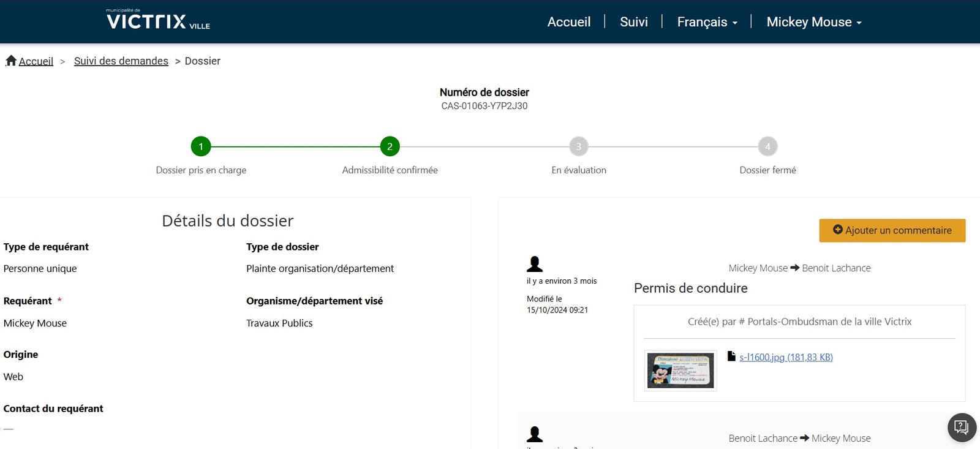The height and width of the screenshot is (449, 980).
Task: Select the modified date 15/10/2024 09:21
Action: click(557, 310)
